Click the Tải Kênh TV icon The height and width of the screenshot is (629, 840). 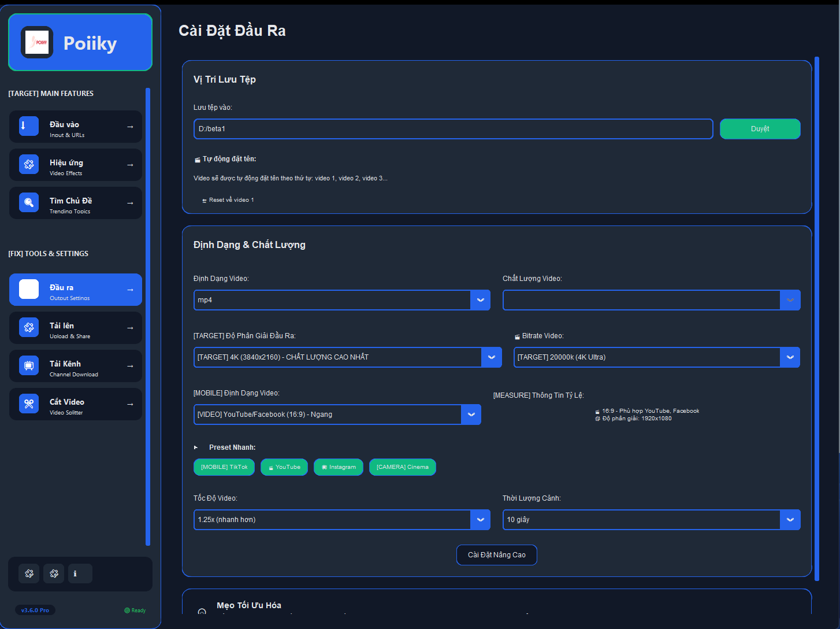click(x=28, y=365)
